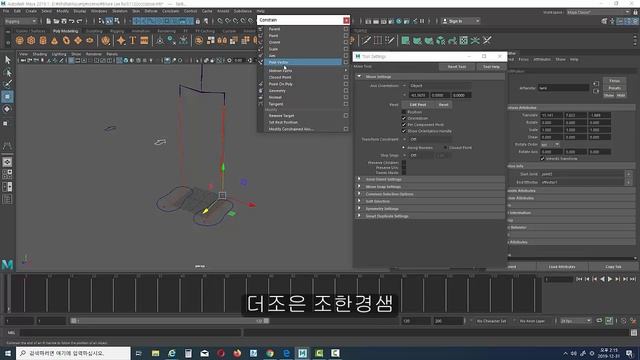Viewport: 640px width, 360px height.
Task: Select the Along Normals radio button
Action: pos(404,148)
